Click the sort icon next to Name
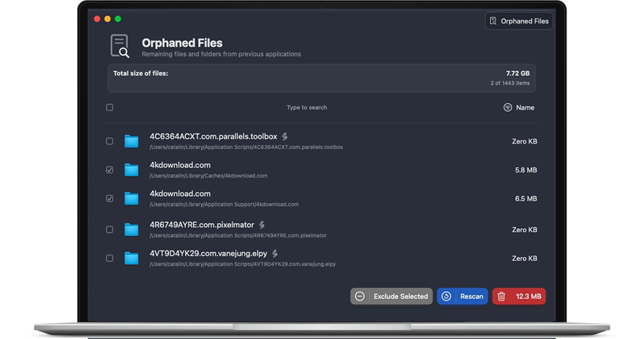The height and width of the screenshot is (339, 644). [x=507, y=108]
